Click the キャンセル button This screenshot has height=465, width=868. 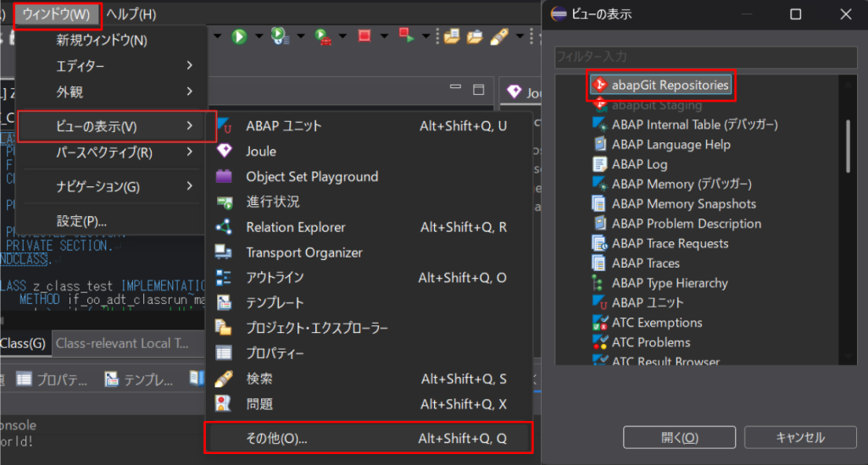[799, 438]
